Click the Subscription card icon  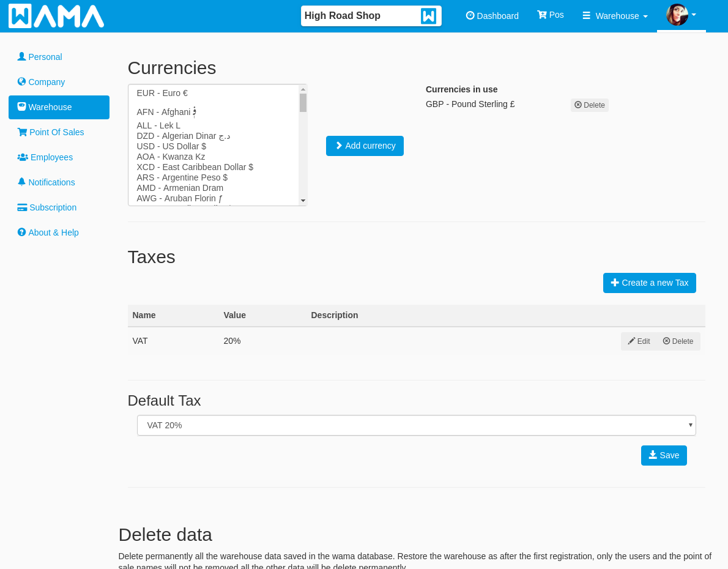pos(22,207)
